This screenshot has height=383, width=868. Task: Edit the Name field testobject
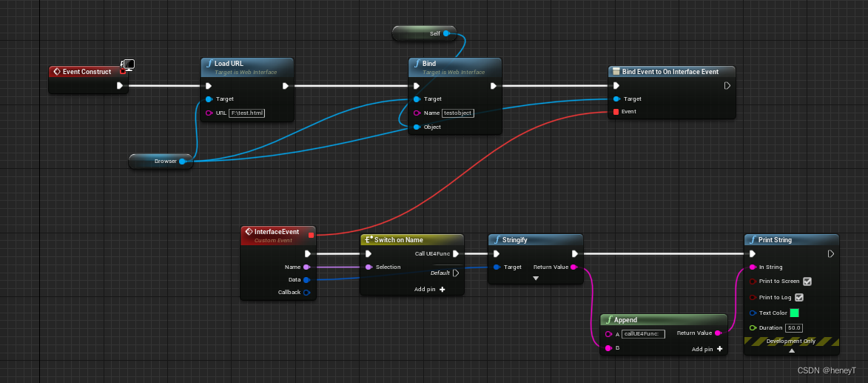(458, 113)
